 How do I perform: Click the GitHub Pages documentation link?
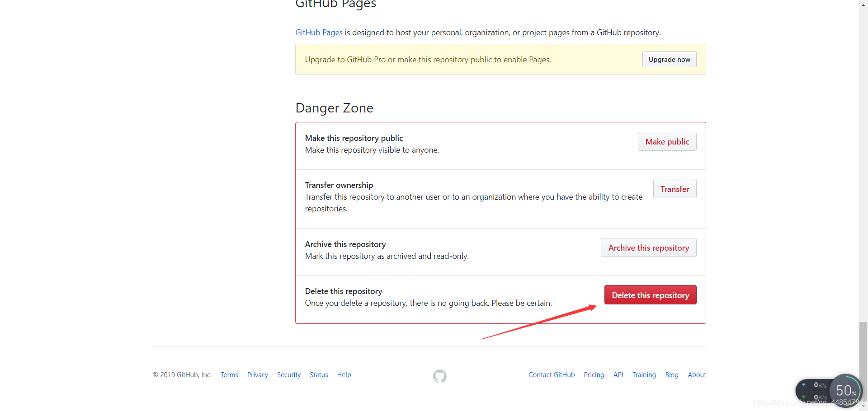[319, 33]
